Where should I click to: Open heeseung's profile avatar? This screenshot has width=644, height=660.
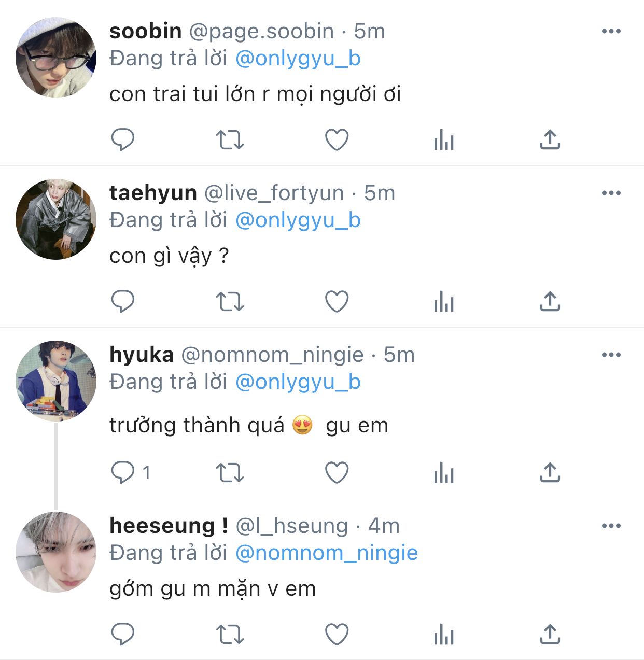56,552
